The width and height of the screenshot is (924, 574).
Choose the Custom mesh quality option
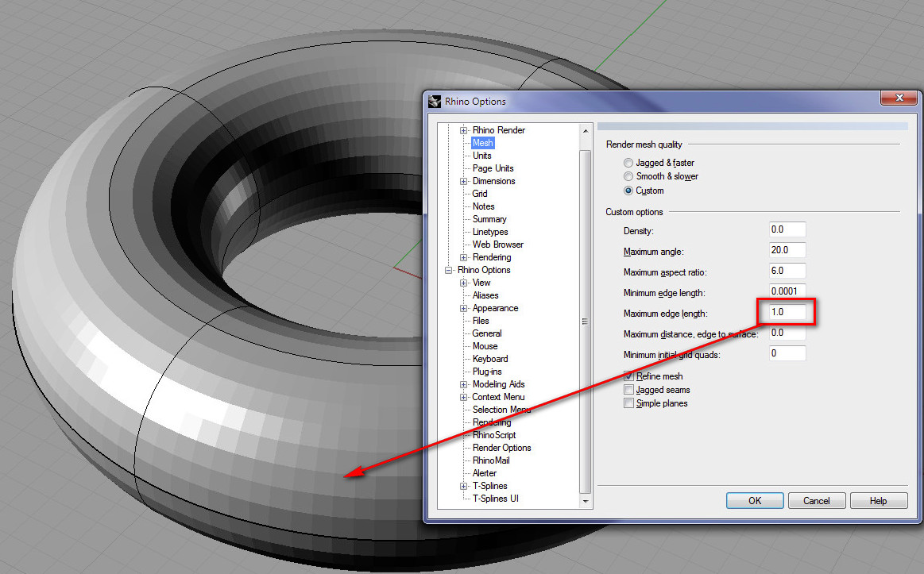[x=628, y=191]
